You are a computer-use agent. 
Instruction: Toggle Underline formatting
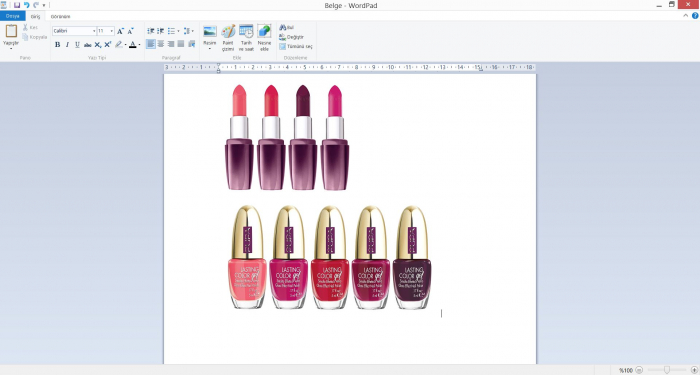77,45
